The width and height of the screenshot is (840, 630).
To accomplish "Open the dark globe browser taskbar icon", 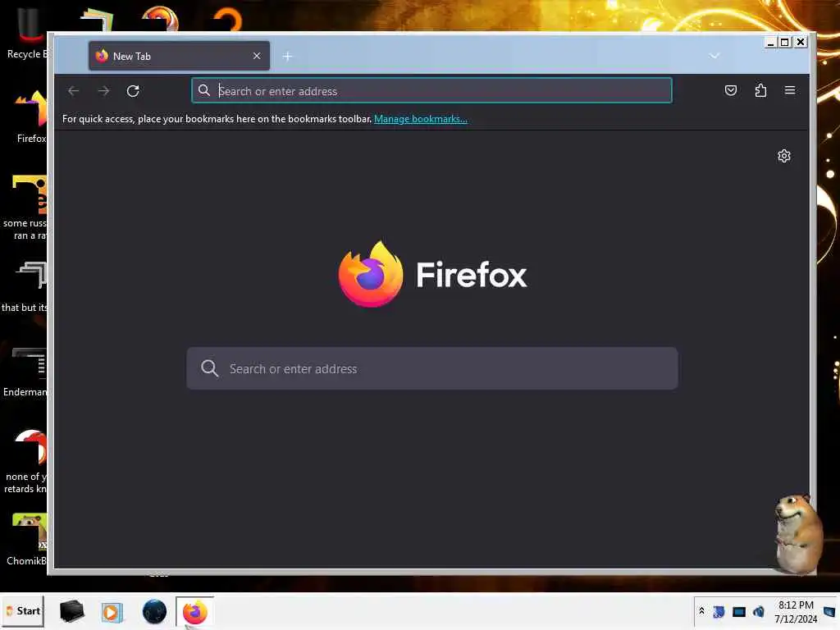I will [x=154, y=612].
